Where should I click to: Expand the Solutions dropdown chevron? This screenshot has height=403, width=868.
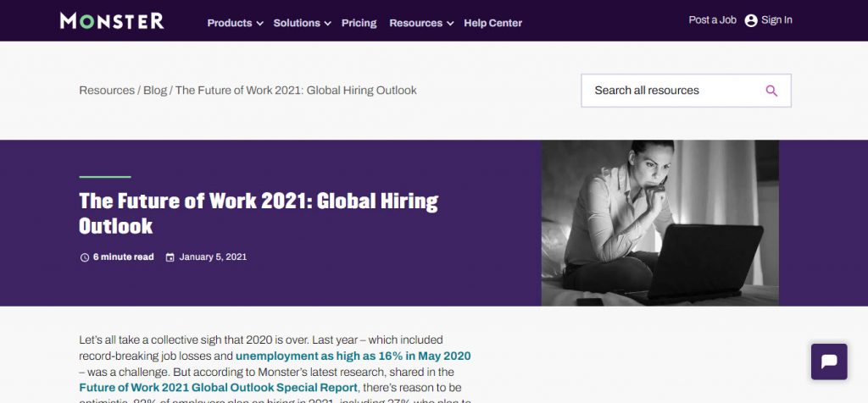click(328, 24)
